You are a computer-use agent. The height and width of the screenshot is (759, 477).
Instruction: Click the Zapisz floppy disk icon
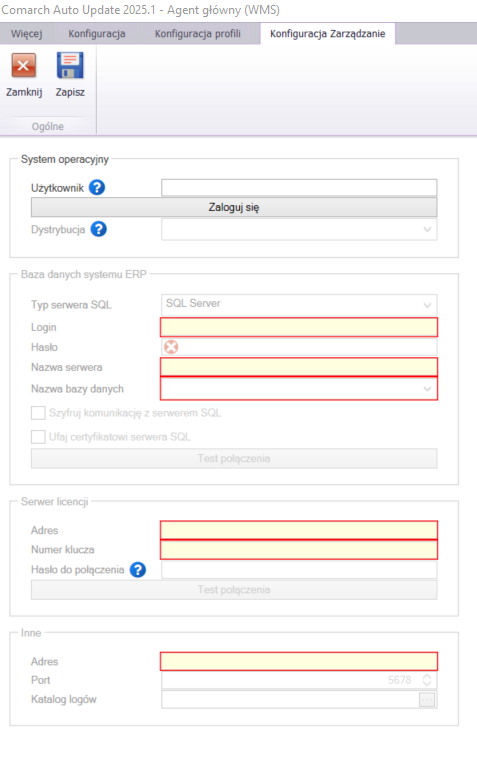coord(70,66)
